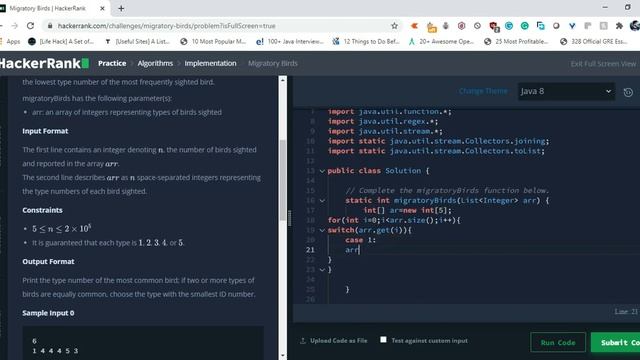Click the 'Sample Input 0' heading
Image resolution: width=640 pixels, height=360 pixels.
48,313
